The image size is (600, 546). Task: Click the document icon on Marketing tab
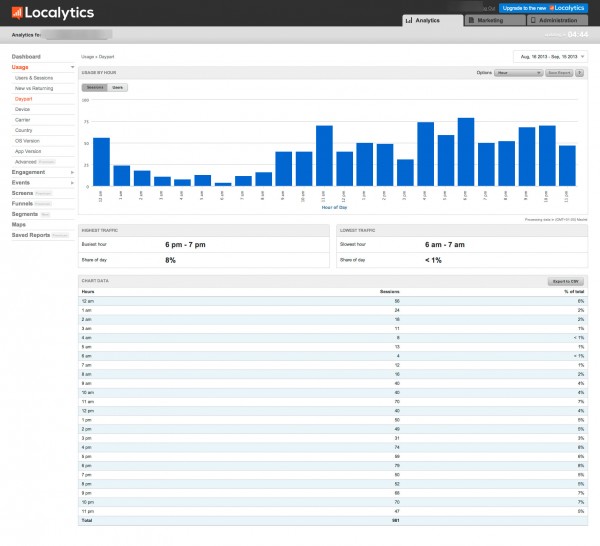471,20
